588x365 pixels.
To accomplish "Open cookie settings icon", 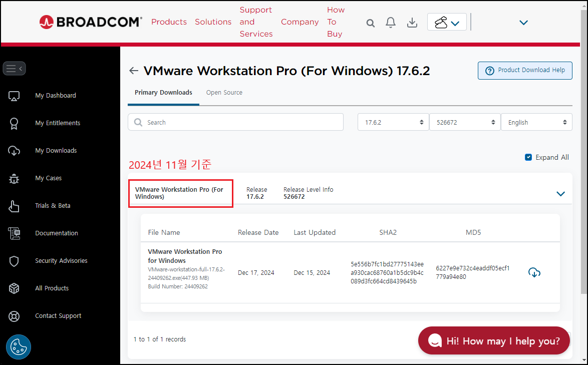I will [x=19, y=346].
